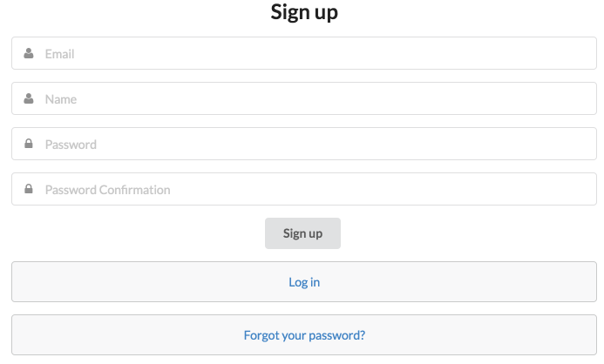Viewport: 604px width, 364px height.
Task: Start password recovery via Forgot your password?
Action: click(304, 334)
